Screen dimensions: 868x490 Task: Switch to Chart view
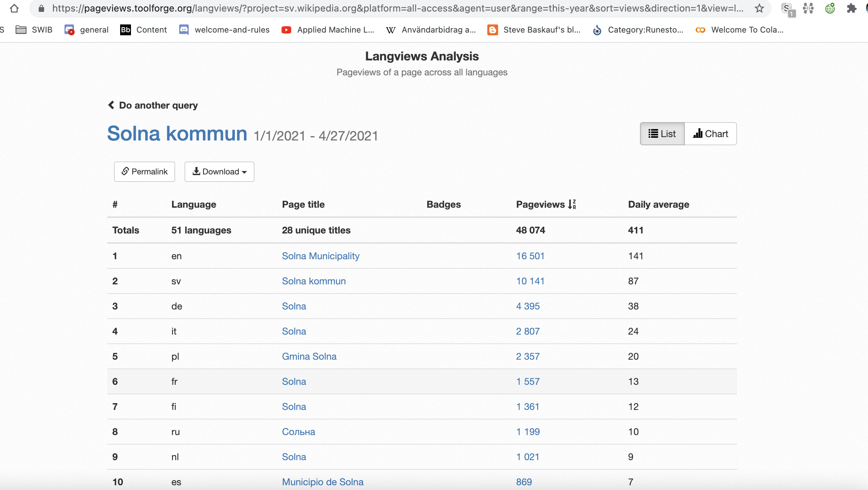click(711, 134)
